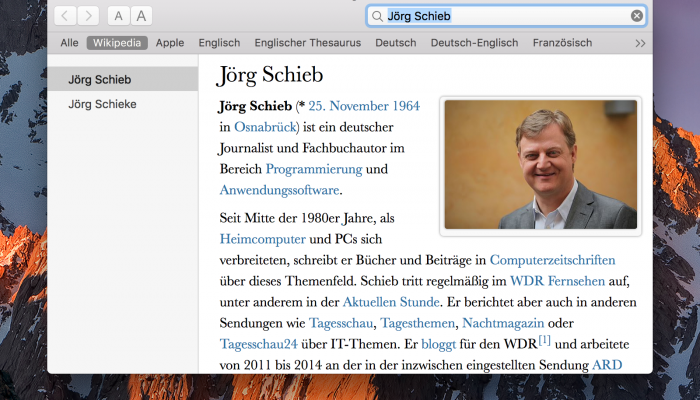Decrease text size with small A button
The height and width of the screenshot is (400, 700).
click(x=118, y=16)
